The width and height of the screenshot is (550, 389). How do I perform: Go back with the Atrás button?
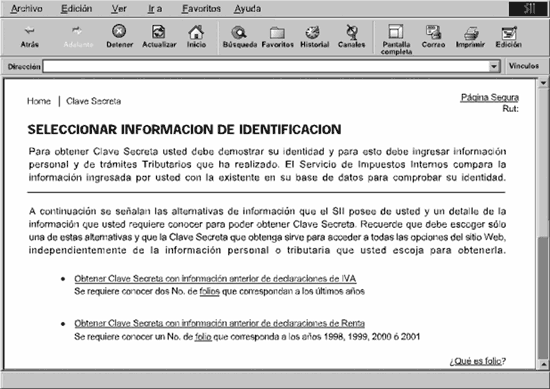click(x=29, y=37)
